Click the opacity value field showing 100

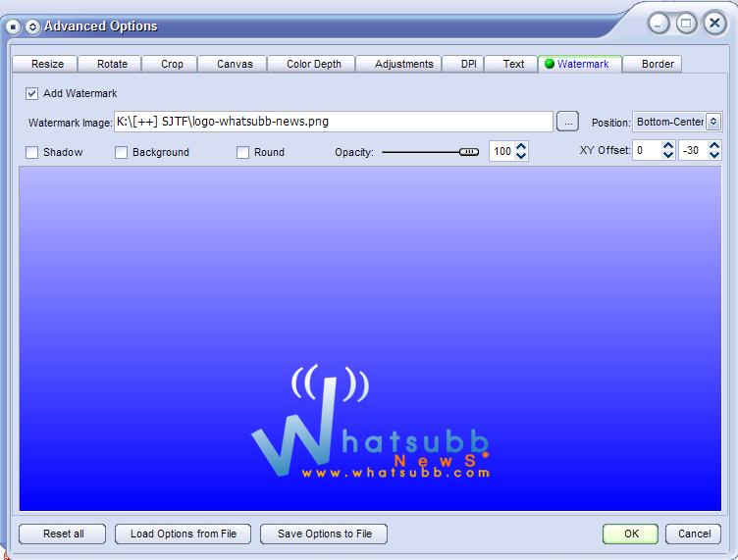(502, 151)
